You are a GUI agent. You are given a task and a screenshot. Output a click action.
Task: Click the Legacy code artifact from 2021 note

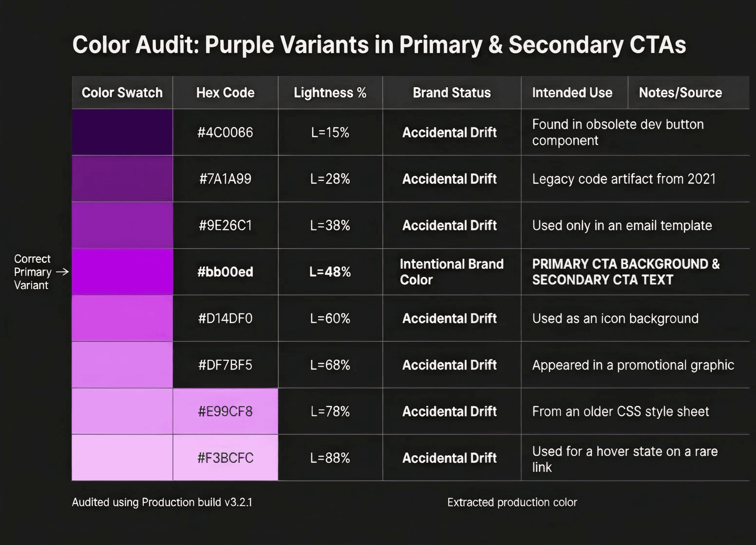pyautogui.click(x=624, y=179)
